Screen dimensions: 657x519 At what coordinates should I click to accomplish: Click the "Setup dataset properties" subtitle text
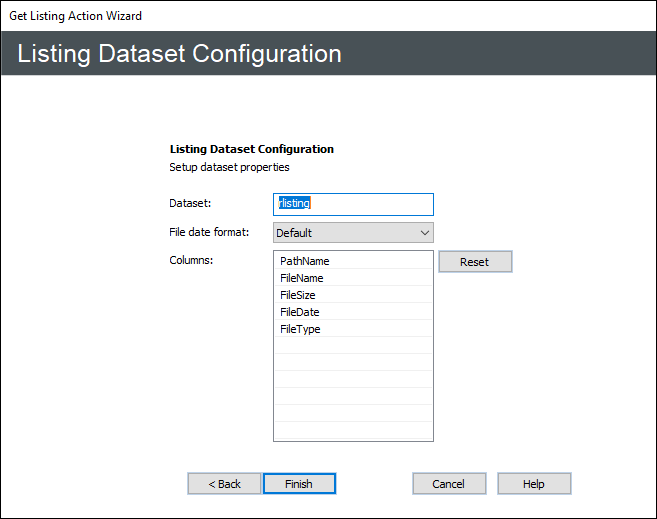tap(230, 167)
